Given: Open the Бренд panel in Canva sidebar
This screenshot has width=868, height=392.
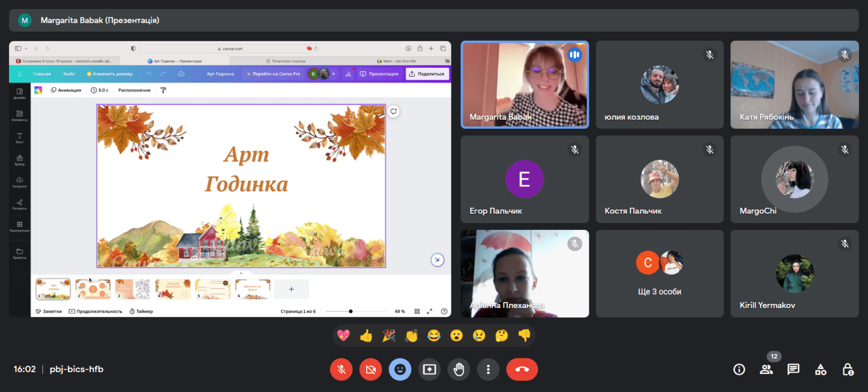Looking at the screenshot, I should pos(19,160).
